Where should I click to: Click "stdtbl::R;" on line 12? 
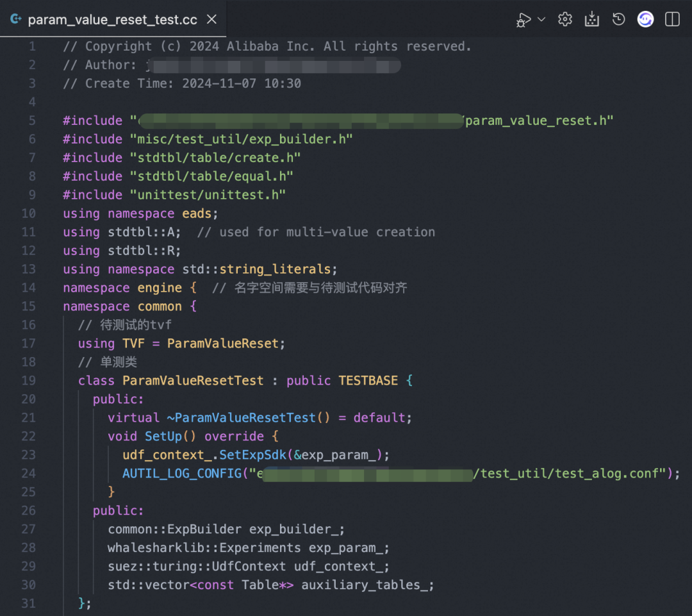tap(145, 251)
